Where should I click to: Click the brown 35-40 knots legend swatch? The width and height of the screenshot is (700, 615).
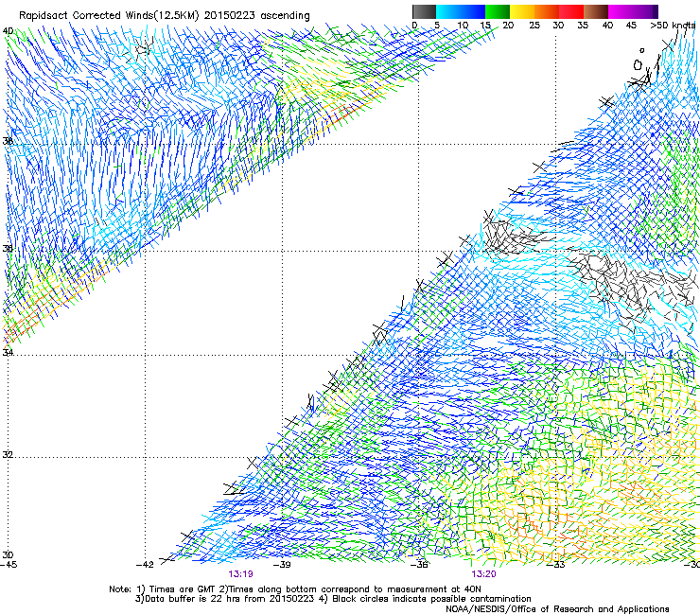[596, 11]
